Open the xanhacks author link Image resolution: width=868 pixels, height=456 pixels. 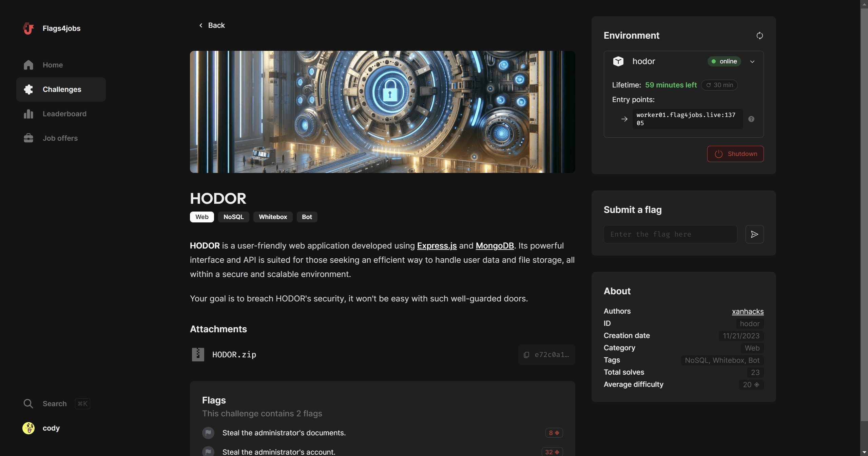click(x=747, y=312)
